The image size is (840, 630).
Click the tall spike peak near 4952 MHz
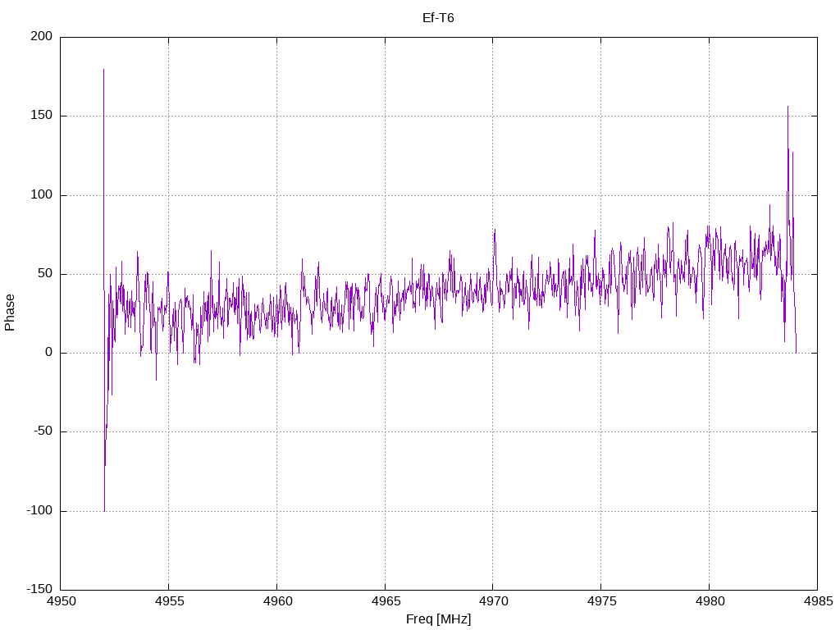[x=103, y=71]
